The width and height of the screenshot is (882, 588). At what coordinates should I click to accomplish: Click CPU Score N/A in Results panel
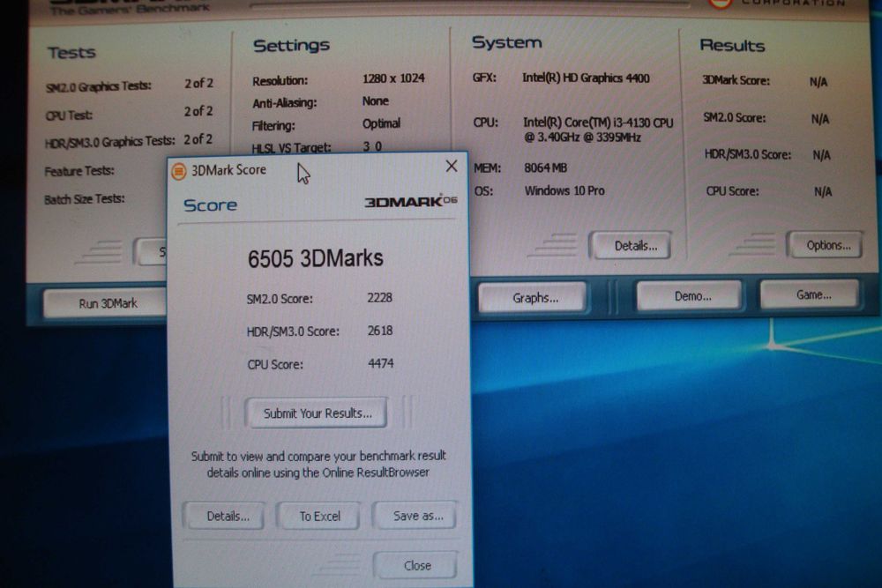(822, 191)
